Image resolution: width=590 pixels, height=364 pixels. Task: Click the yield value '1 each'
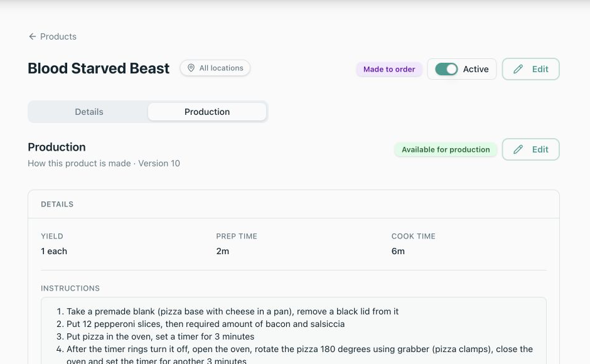54,251
